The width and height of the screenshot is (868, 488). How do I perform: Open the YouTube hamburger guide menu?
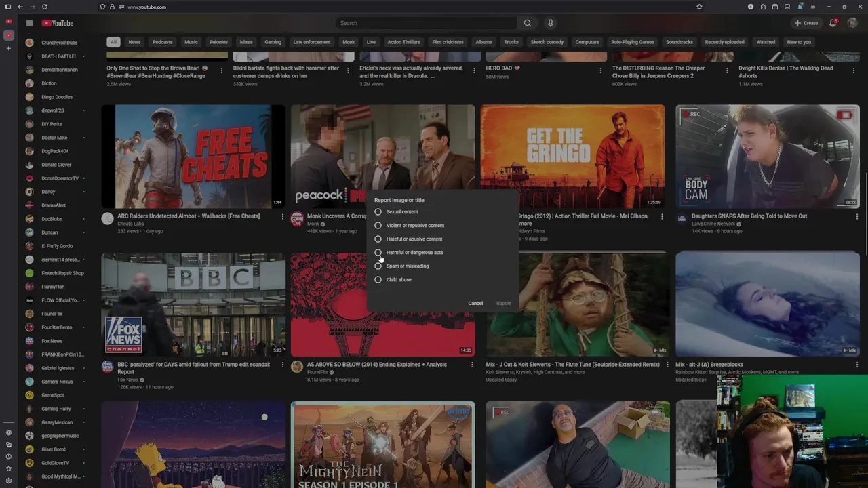point(29,23)
